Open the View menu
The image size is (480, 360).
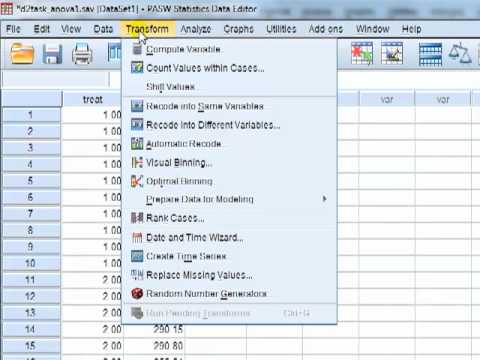pos(71,29)
